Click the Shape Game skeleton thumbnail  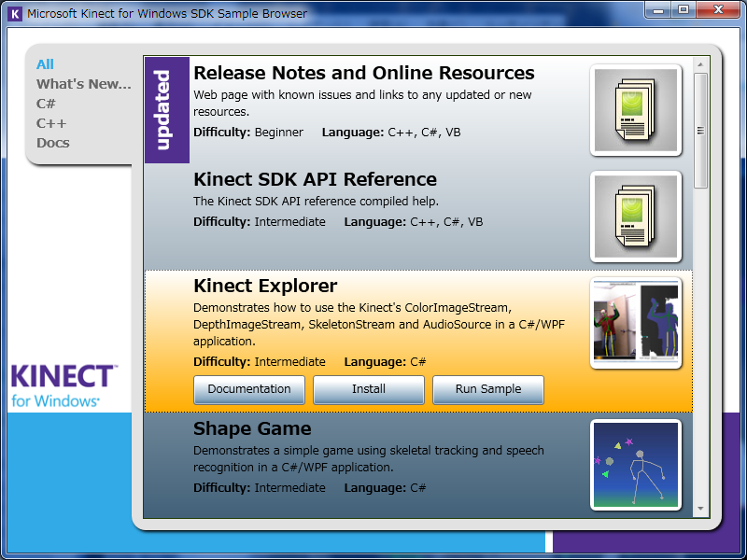coord(636,465)
